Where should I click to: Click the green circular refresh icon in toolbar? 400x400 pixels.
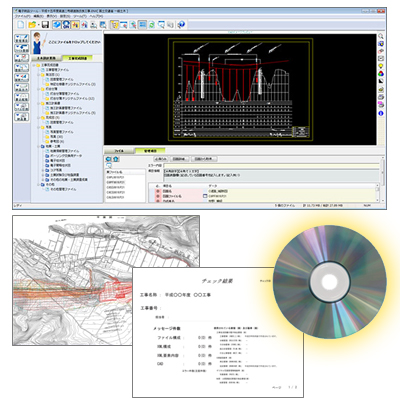tap(152, 24)
